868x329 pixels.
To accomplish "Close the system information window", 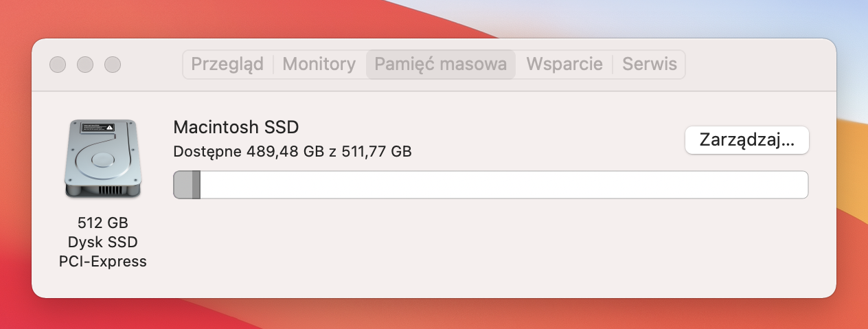I will [58, 65].
